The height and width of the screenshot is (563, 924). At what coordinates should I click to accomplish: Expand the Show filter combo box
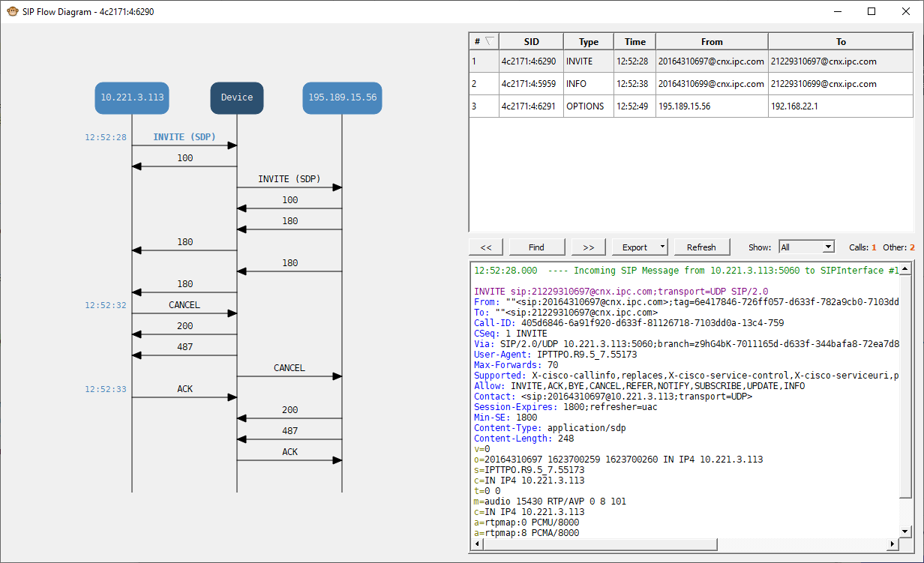click(828, 247)
